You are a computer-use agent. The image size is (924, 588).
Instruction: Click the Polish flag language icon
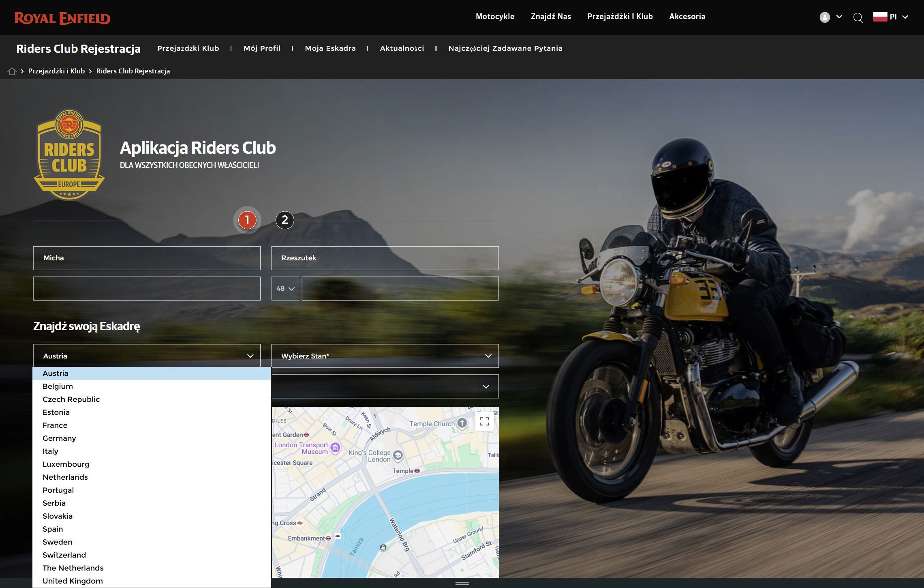(880, 17)
